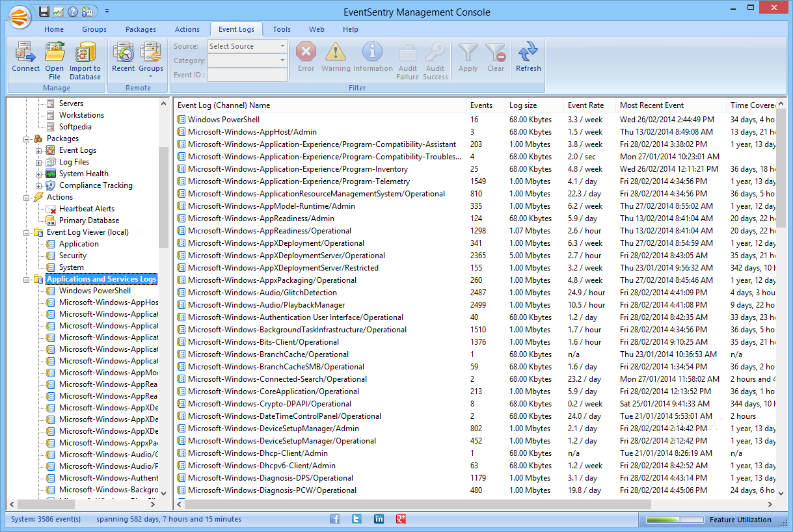Sort by the Event Rate column header
Viewport: 793px width, 532px height.
(590, 105)
